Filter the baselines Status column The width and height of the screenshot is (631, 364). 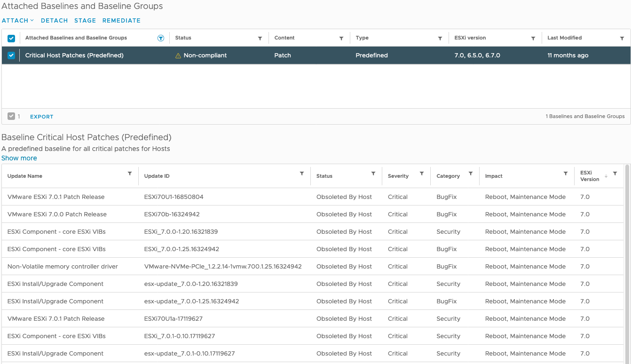(x=260, y=39)
